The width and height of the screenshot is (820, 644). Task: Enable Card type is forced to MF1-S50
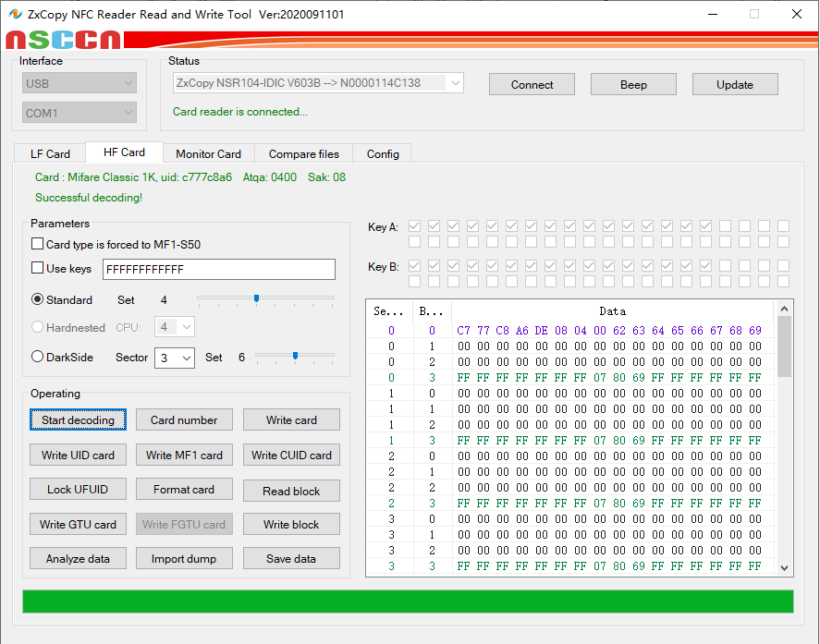(x=37, y=244)
